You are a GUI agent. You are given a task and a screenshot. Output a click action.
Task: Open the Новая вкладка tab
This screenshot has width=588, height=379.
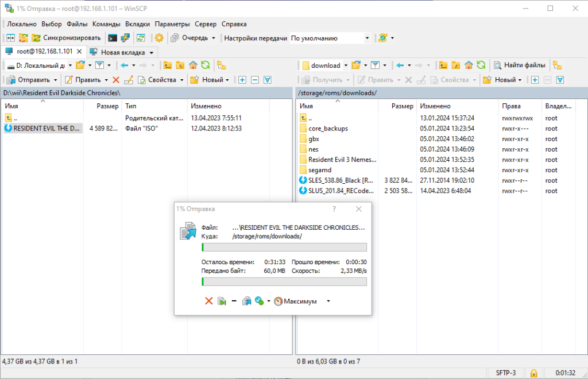(x=122, y=52)
